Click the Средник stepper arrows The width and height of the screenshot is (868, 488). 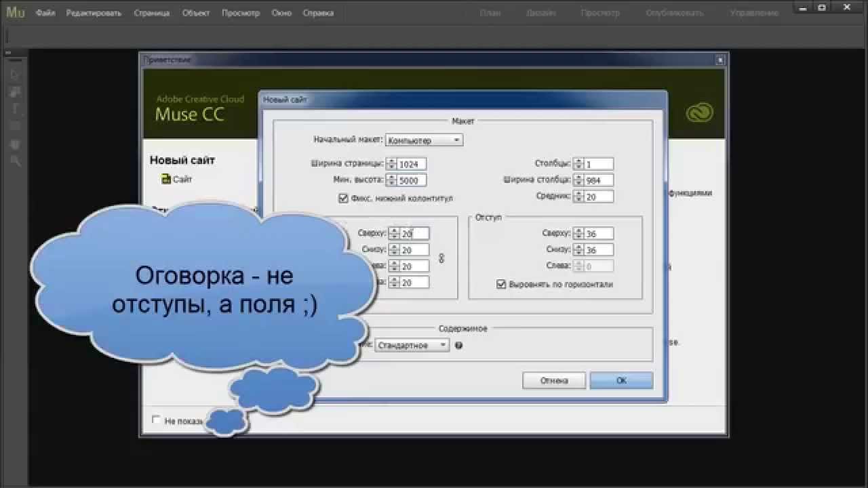coord(578,197)
